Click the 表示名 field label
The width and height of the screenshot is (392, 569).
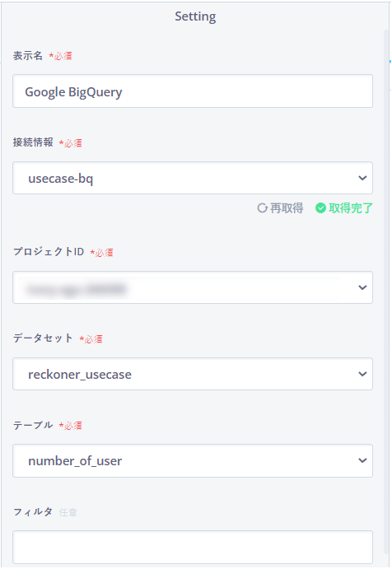tap(28, 55)
